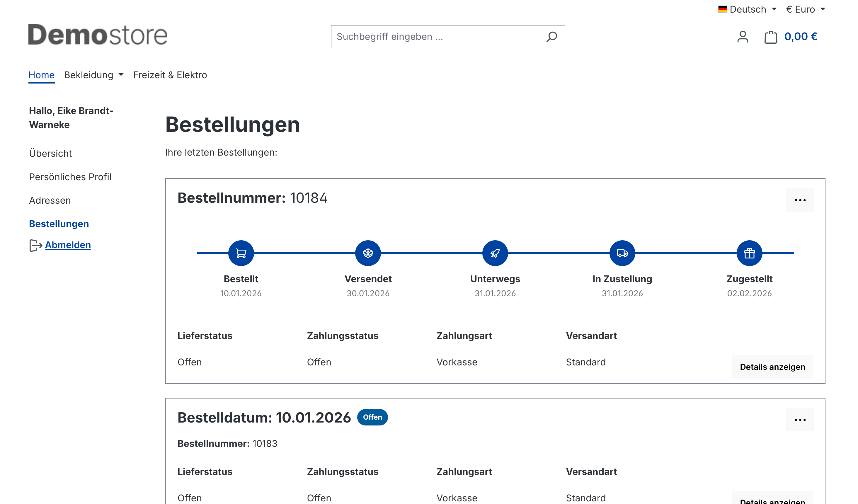Viewport: 858px width, 504px height.
Task: Open the shopping cart bag icon
Action: tap(770, 37)
